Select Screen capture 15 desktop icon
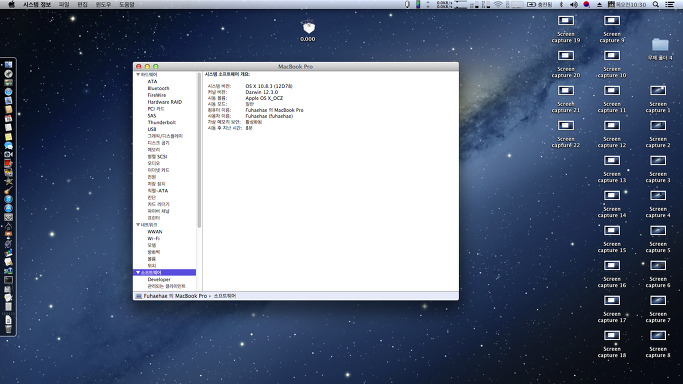 point(612,231)
